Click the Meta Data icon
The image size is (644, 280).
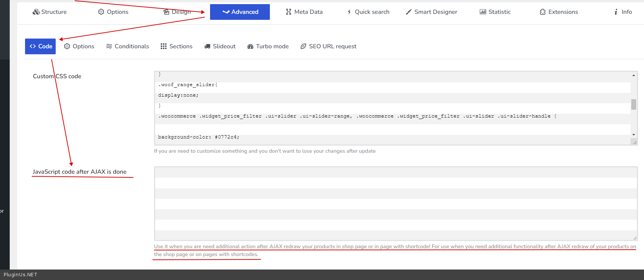coord(289,12)
